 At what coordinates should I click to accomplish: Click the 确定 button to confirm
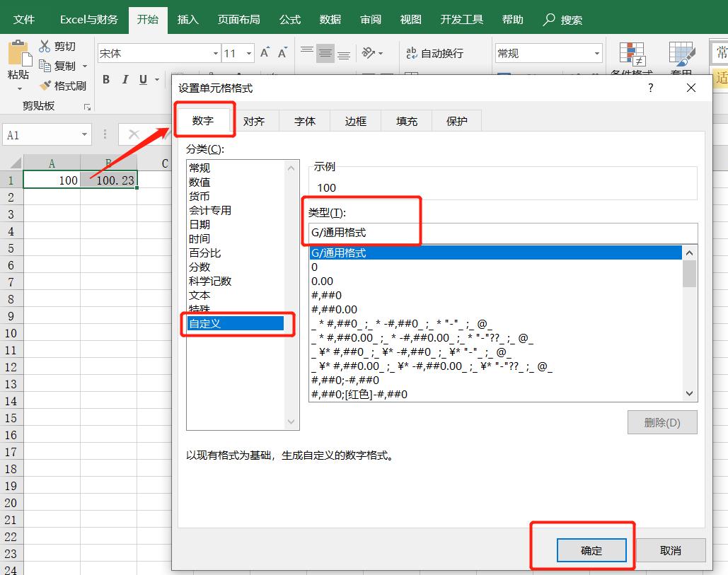coord(592,550)
